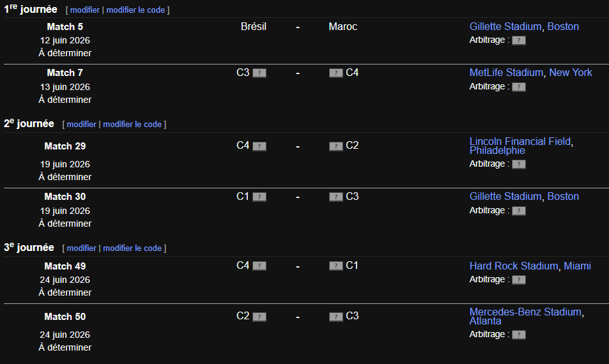The width and height of the screenshot is (609, 364).
Task: Click the C2 flag placeholder in Match 50
Action: [x=259, y=317]
